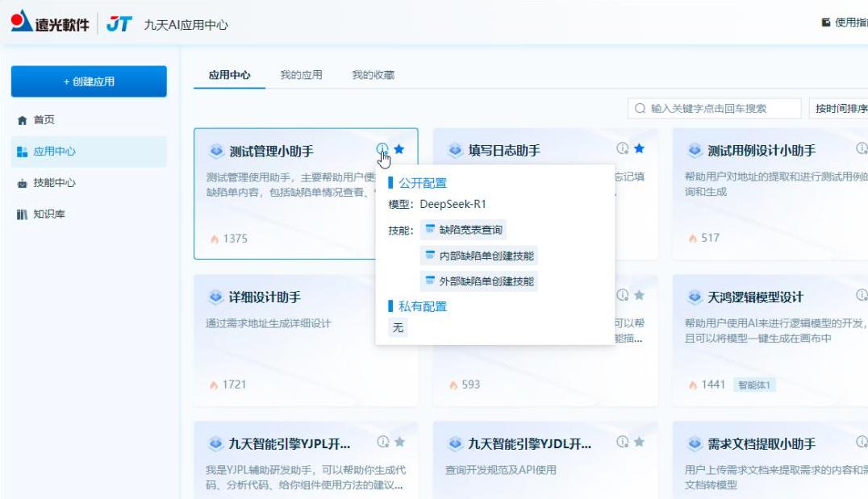Click info icon on 九天智能引擎YJDL card
The height and width of the screenshot is (499, 868).
pos(622,442)
